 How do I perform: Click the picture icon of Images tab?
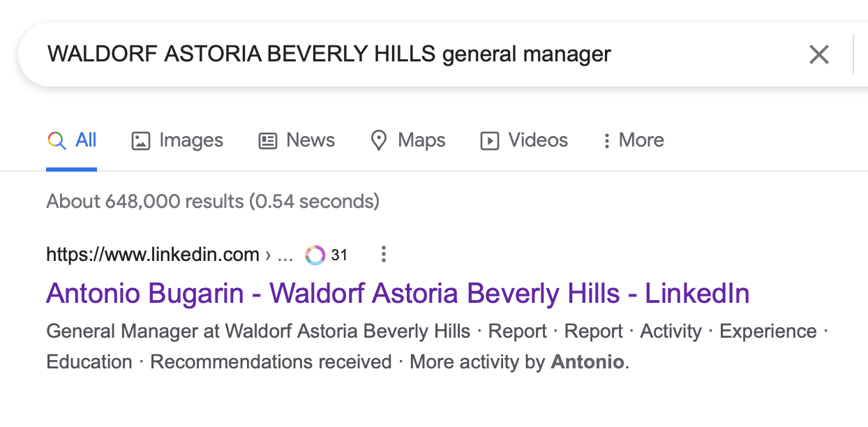[x=141, y=141]
